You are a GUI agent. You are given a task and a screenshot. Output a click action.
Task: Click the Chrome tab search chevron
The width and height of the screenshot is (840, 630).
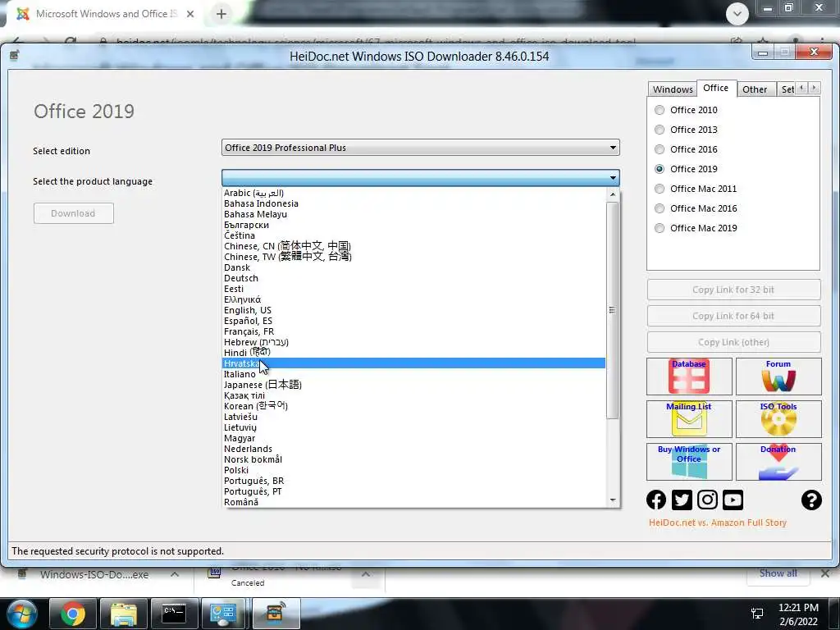pos(737,14)
